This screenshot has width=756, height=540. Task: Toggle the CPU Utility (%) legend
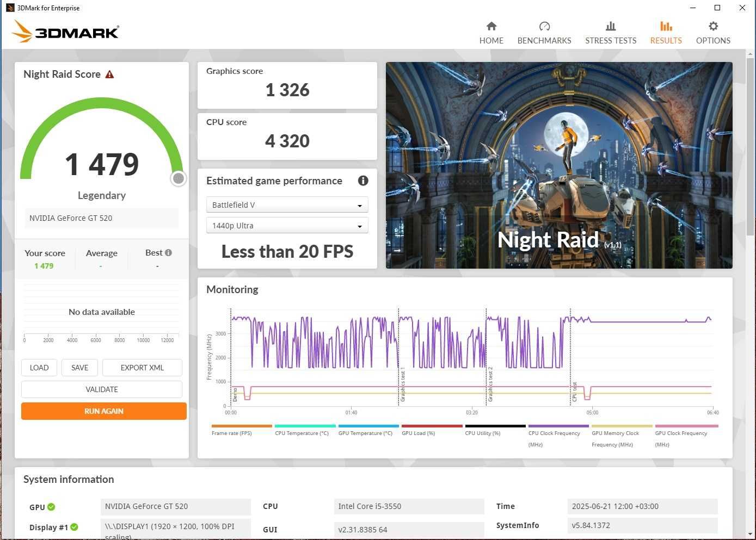[x=495, y=430]
